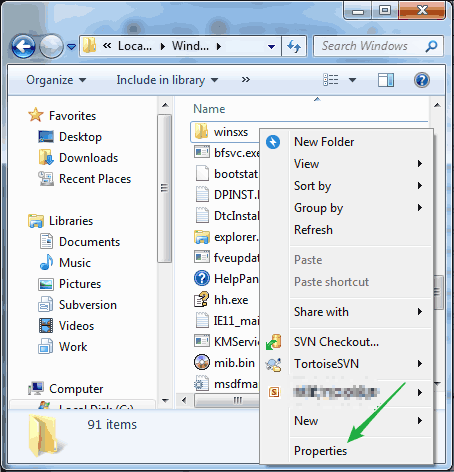Open the Documents library

tap(79, 242)
